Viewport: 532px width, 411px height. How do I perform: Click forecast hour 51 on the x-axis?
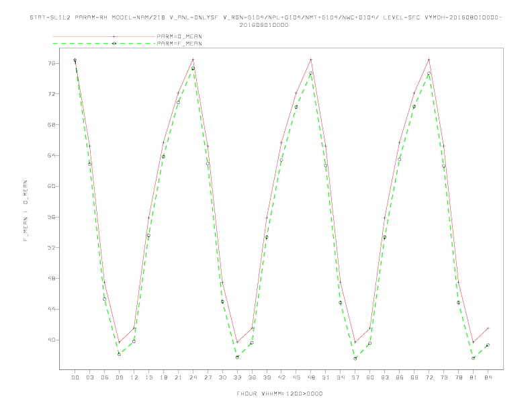(x=326, y=377)
